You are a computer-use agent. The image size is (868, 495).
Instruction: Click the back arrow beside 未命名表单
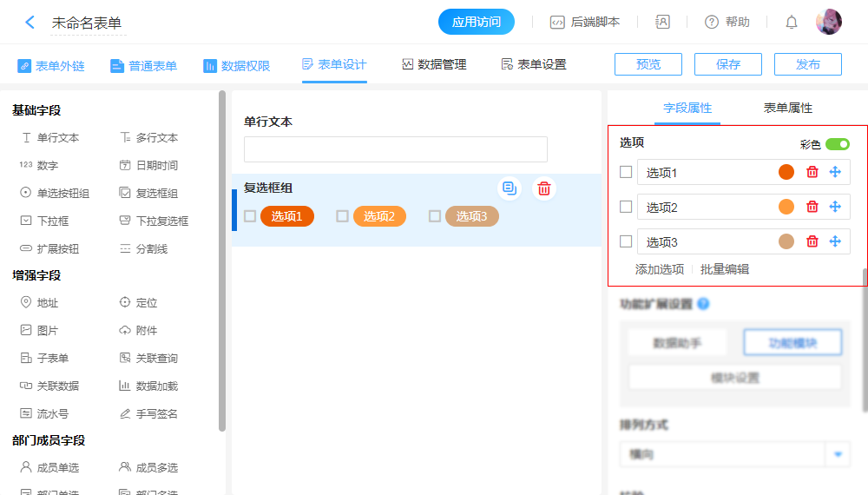pyautogui.click(x=30, y=23)
